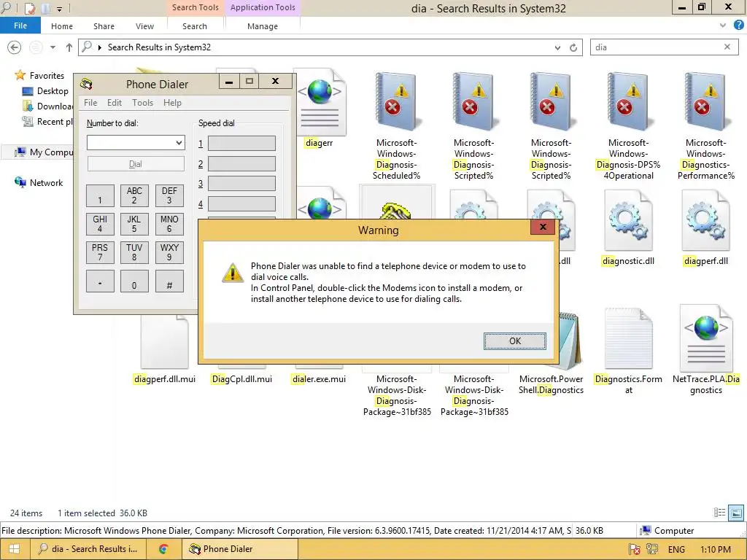Viewport: 747px width, 560px height.
Task: Click keypad button ABC 2
Action: tap(134, 195)
